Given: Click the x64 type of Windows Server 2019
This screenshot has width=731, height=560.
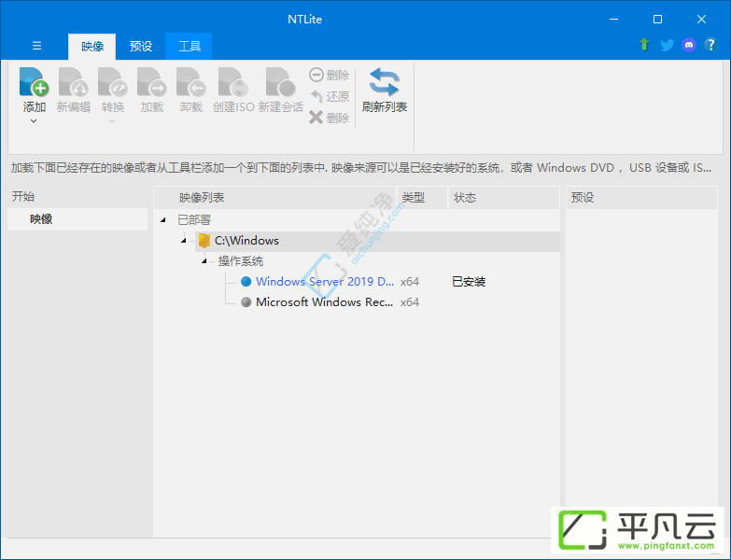Looking at the screenshot, I should [x=410, y=281].
